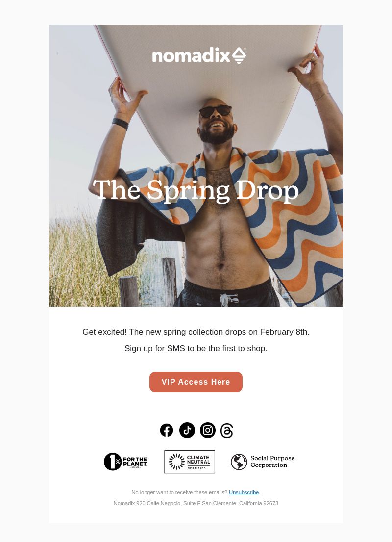Click the black wristband on the man's wrist
The image size is (392, 542).
(120, 124)
